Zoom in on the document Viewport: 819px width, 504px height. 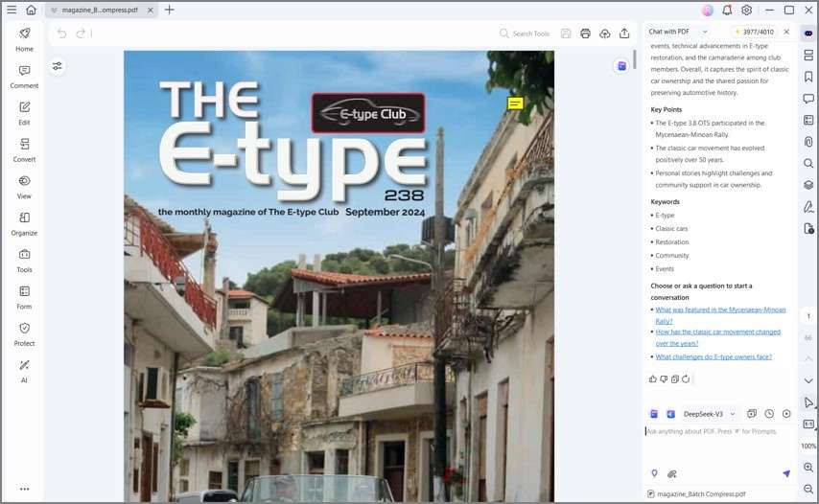coord(808,468)
